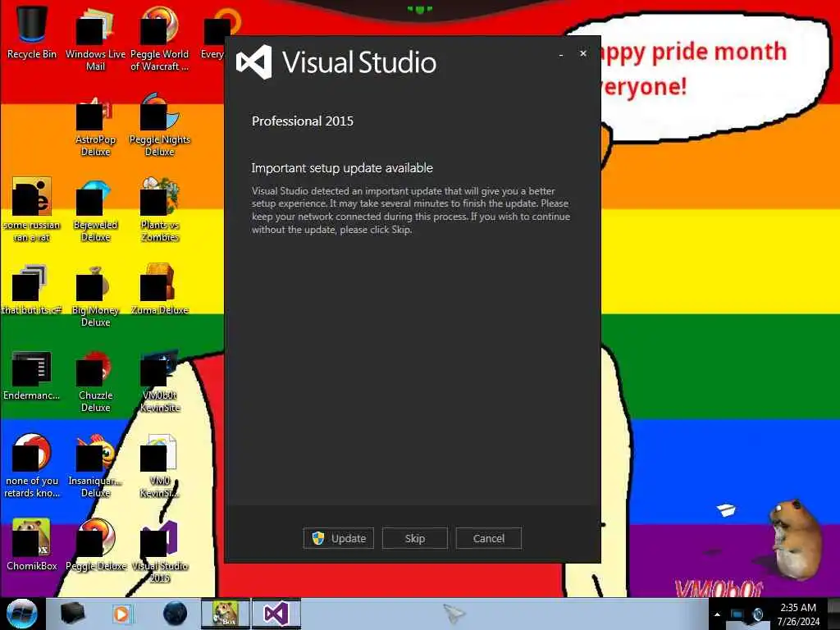Select the partly hidden 'Every' desktop icon
The height and width of the screenshot is (630, 840).
pos(214,32)
